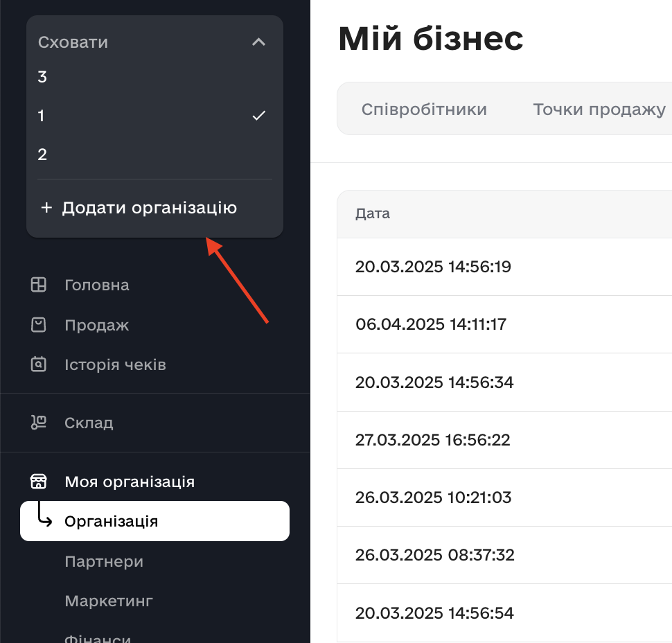
Task: Click the Головна dashboard icon
Action: point(39,285)
